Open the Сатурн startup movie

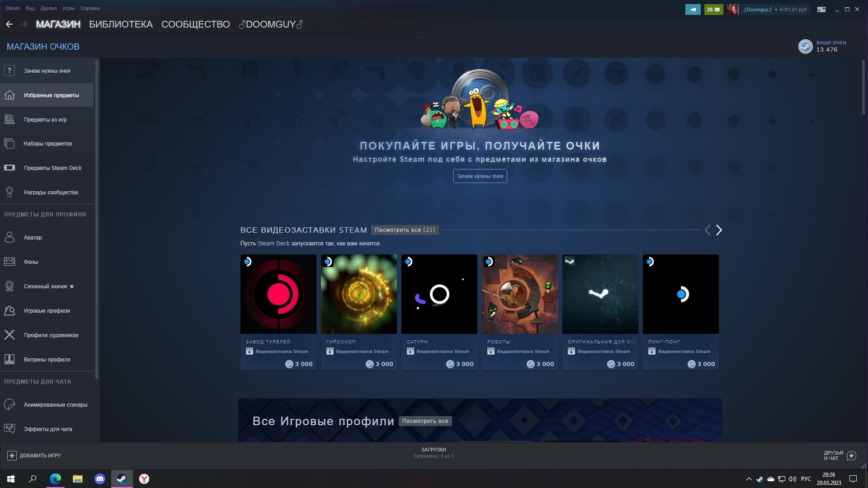pos(439,312)
